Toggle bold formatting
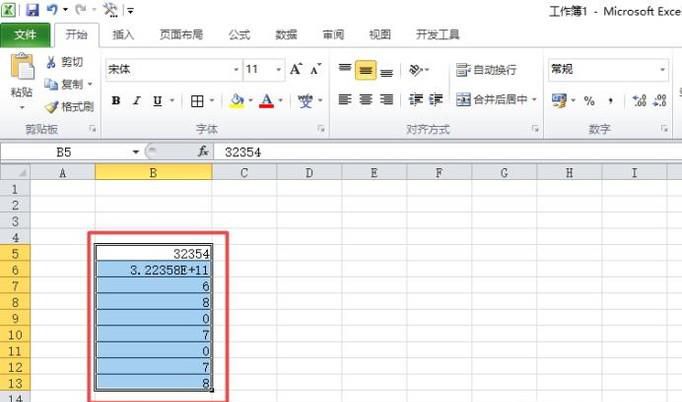The width and height of the screenshot is (682, 402). [116, 101]
